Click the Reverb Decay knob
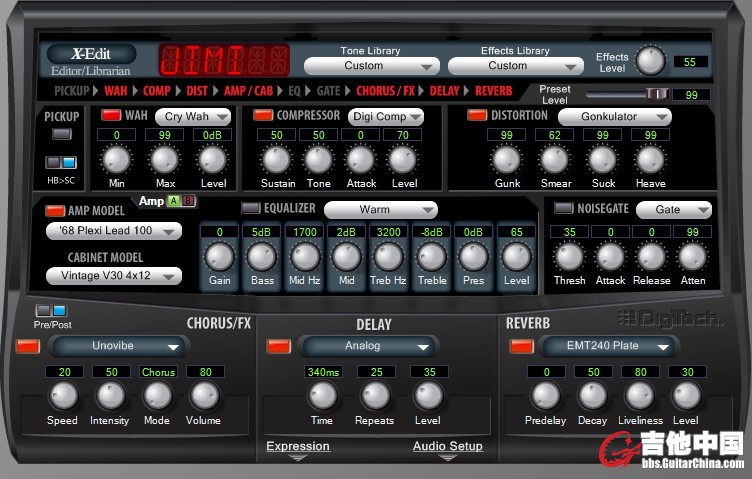This screenshot has width=752, height=479. (593, 397)
